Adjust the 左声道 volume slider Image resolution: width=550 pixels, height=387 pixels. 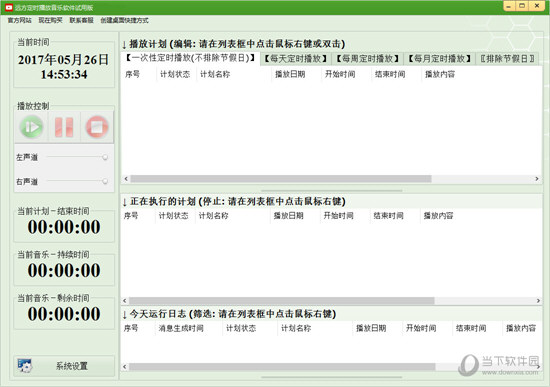[x=105, y=157]
